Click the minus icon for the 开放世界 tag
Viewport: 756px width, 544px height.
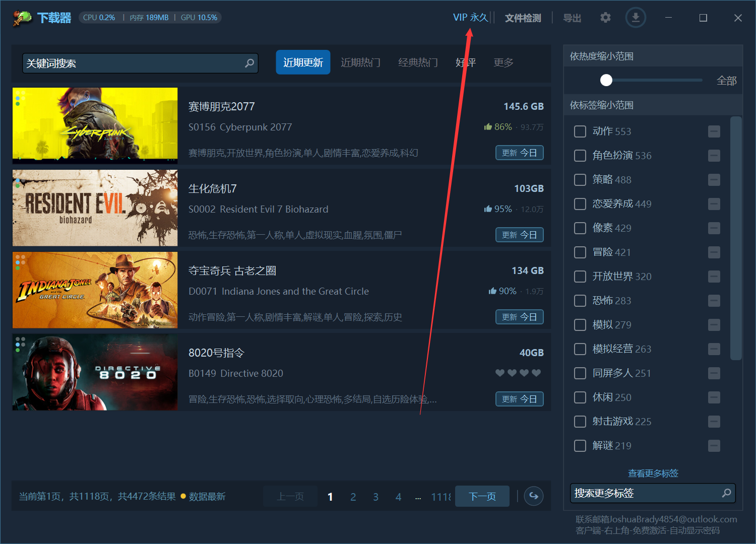(x=714, y=277)
